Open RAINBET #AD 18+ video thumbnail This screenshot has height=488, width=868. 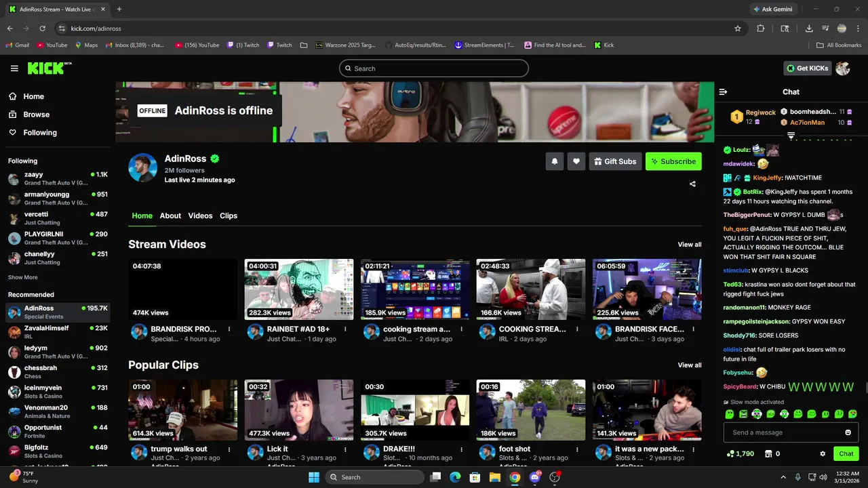pyautogui.click(x=299, y=289)
